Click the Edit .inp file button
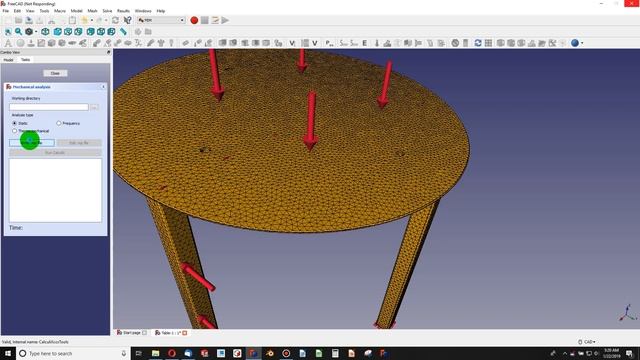 pos(79,142)
